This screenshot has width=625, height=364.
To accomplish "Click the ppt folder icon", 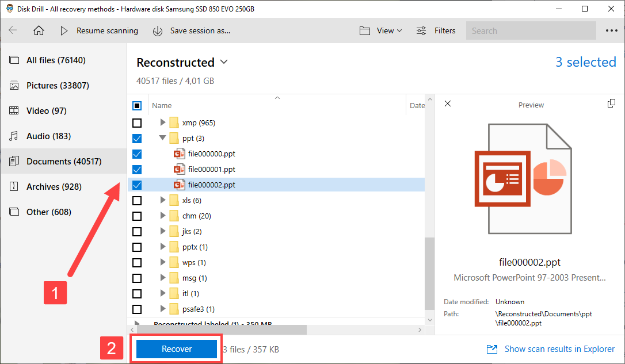I will click(x=174, y=138).
